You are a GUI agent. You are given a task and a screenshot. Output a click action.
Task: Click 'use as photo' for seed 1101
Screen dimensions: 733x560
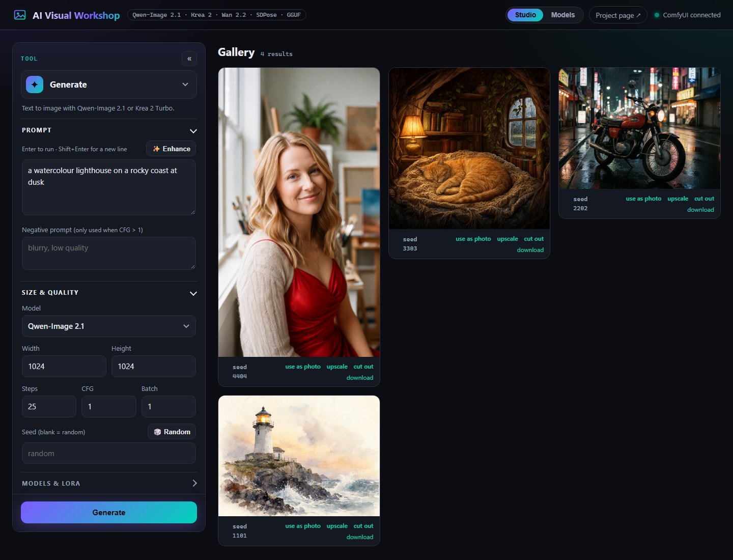(303, 526)
